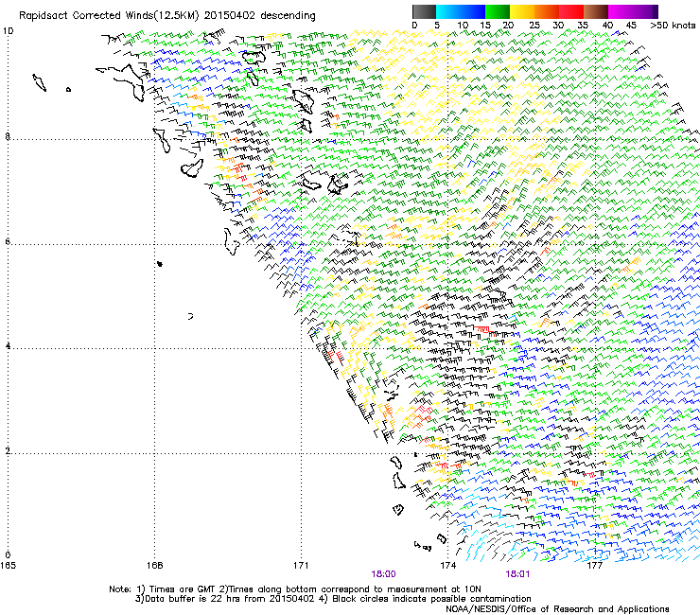Screen dimensions: 700x615
Task: Click the cyan-blue 5-15 knots legend swatch
Action: [461, 11]
